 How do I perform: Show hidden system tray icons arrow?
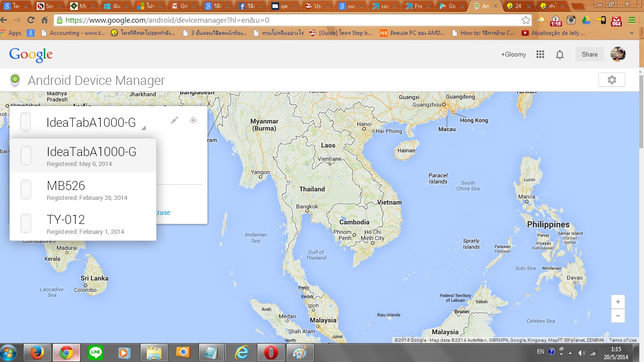(570, 353)
